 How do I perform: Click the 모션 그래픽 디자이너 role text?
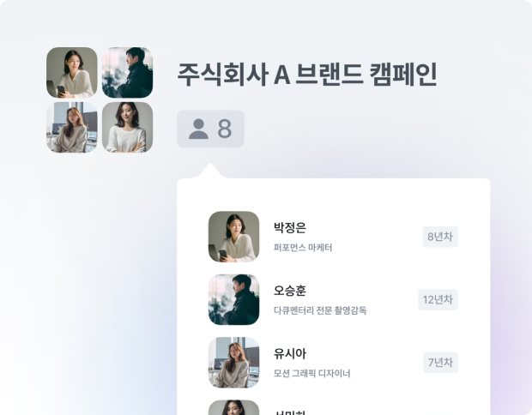311,373
